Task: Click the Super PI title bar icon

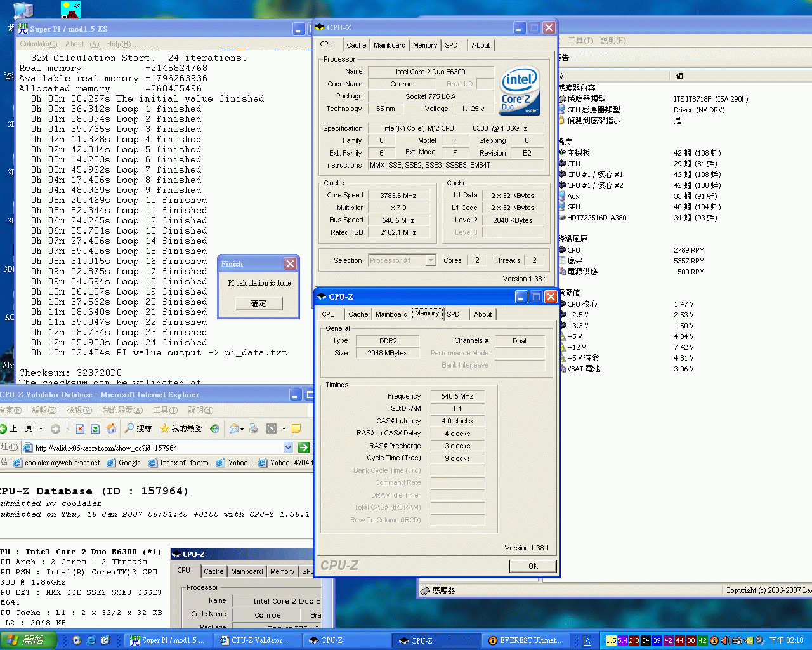Action: tap(23, 29)
